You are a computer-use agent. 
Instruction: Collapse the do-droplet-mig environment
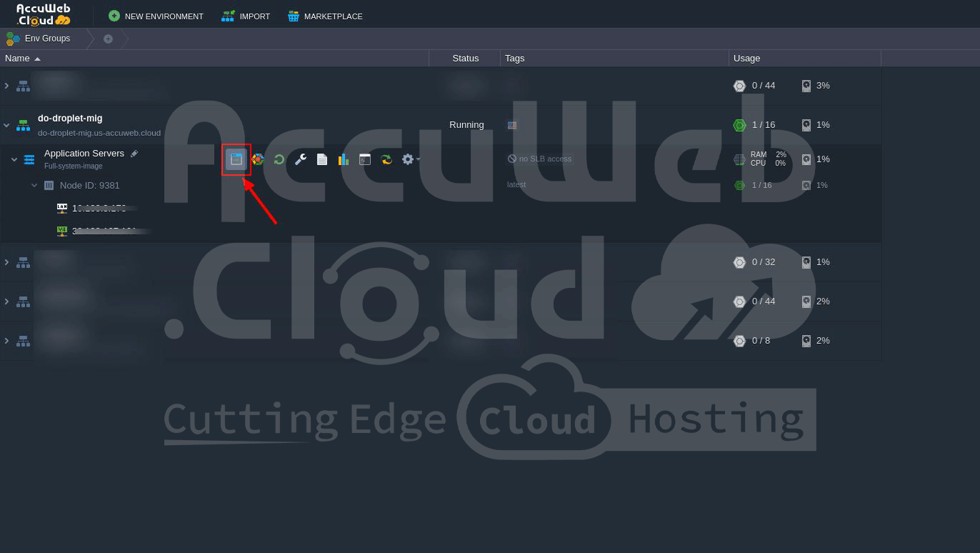tap(6, 125)
